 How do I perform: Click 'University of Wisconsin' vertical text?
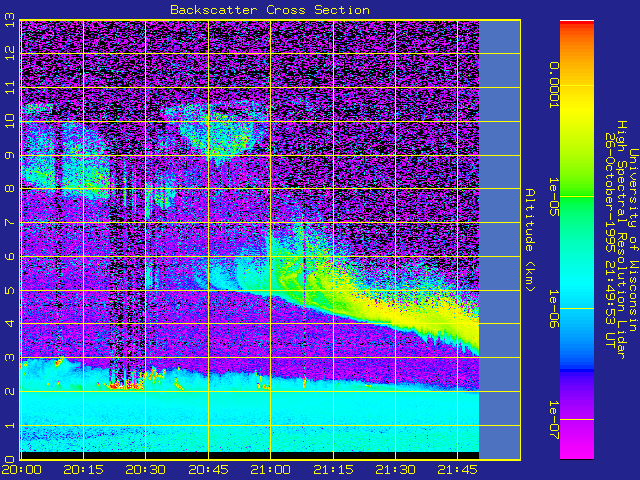tap(633, 240)
